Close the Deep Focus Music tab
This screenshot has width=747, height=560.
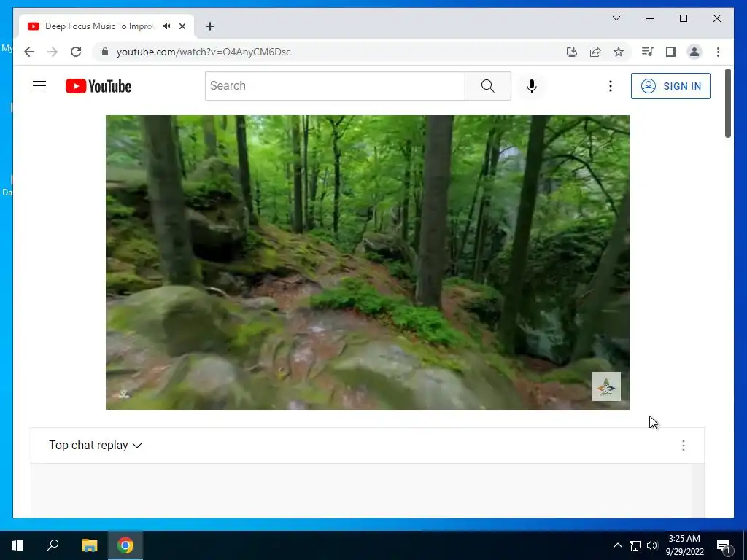pyautogui.click(x=182, y=26)
